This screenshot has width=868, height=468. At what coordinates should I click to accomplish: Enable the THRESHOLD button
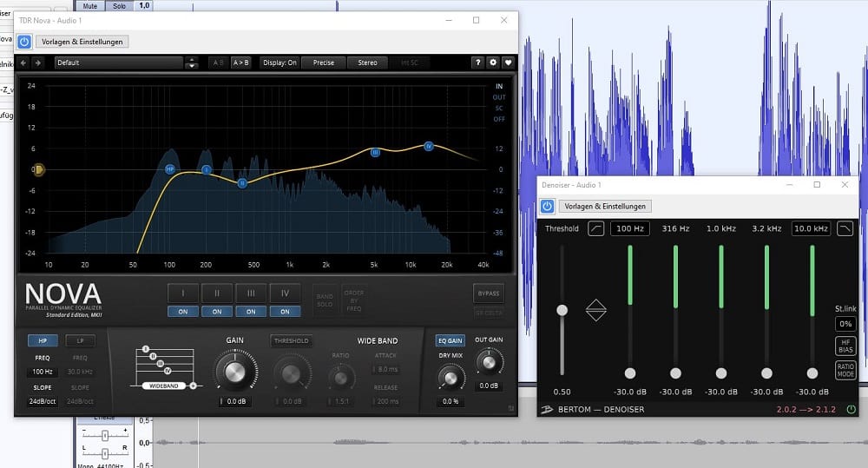click(291, 340)
